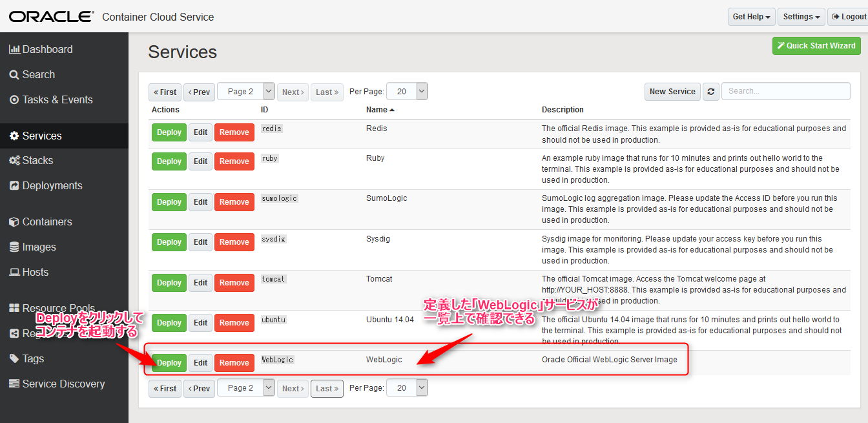Click bottom First page button
Image resolution: width=868 pixels, height=423 pixels.
pyautogui.click(x=165, y=389)
